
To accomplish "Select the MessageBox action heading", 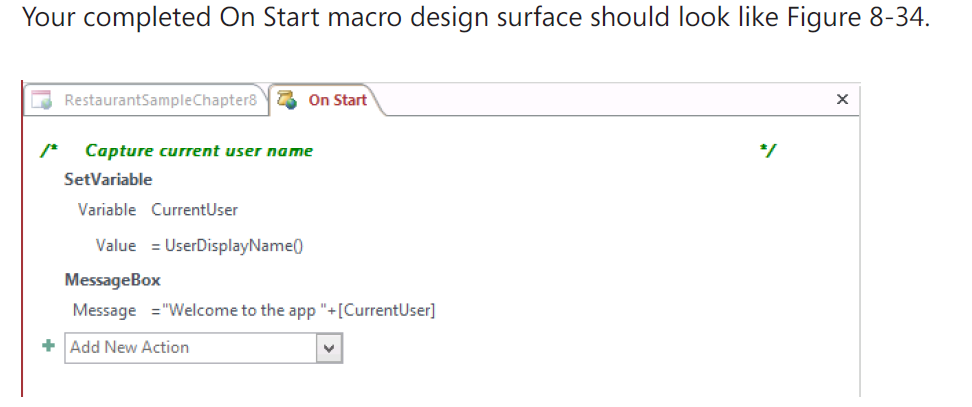I will [112, 280].
